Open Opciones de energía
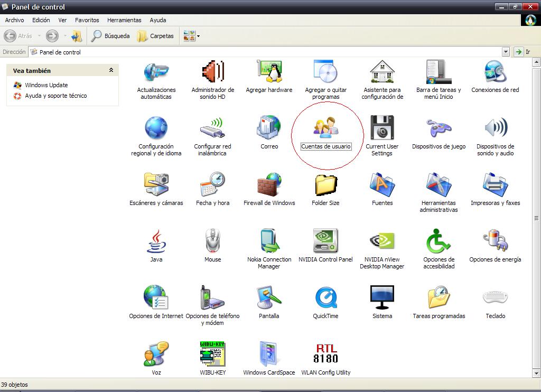Viewport: 541px width, 392px height. click(x=495, y=240)
